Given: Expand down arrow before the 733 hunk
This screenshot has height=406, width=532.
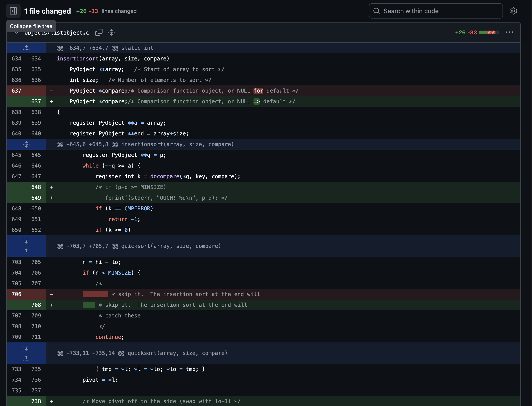Looking at the screenshot, I should tap(26, 348).
